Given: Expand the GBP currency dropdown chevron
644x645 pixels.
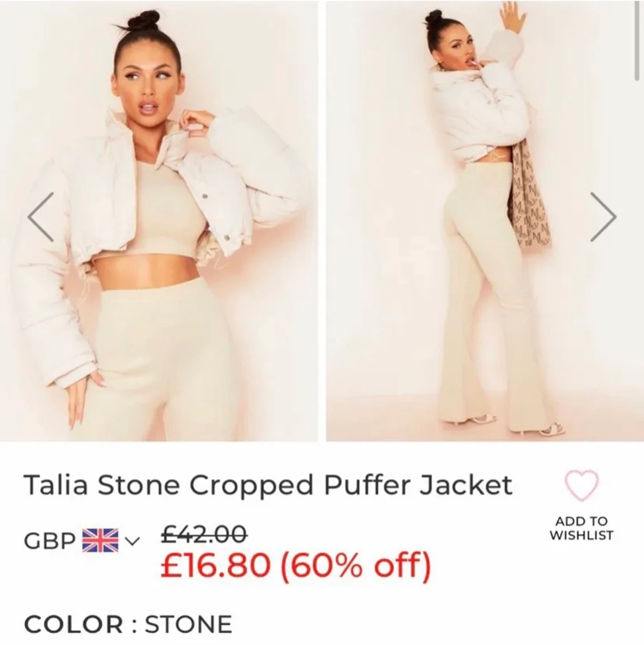Looking at the screenshot, I should 132,541.
